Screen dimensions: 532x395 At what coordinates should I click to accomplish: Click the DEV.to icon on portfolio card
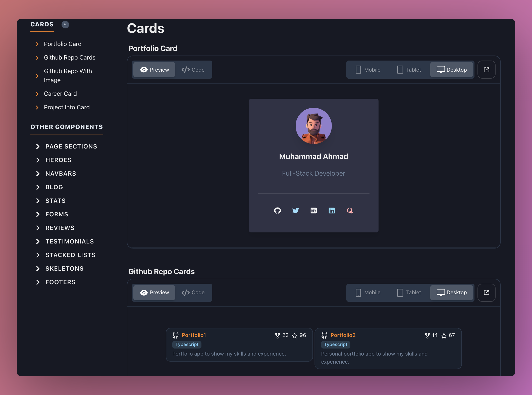(313, 210)
